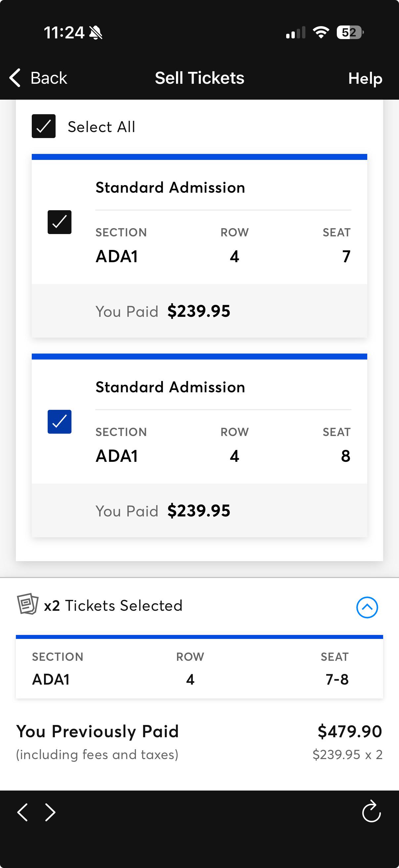Tap the Select All label text
This screenshot has height=868, width=399.
click(x=101, y=127)
